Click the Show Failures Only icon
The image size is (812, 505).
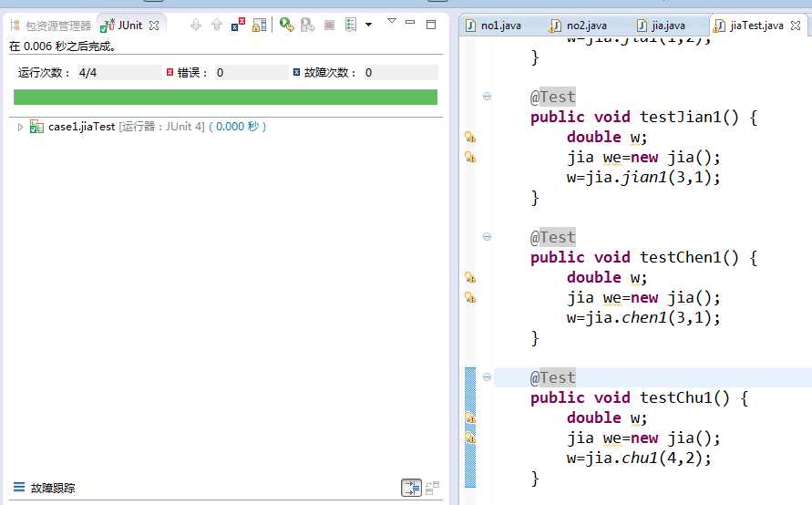click(x=238, y=26)
